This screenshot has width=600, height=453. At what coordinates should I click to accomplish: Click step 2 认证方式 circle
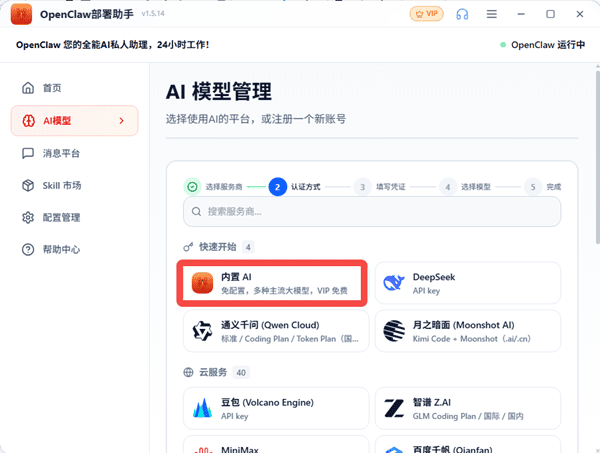pyautogui.click(x=278, y=187)
